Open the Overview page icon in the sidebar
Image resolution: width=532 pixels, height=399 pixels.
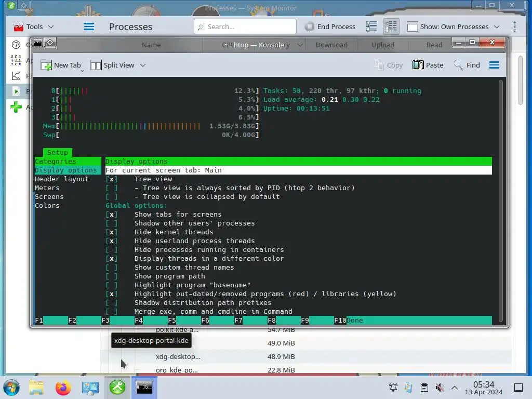16,45
